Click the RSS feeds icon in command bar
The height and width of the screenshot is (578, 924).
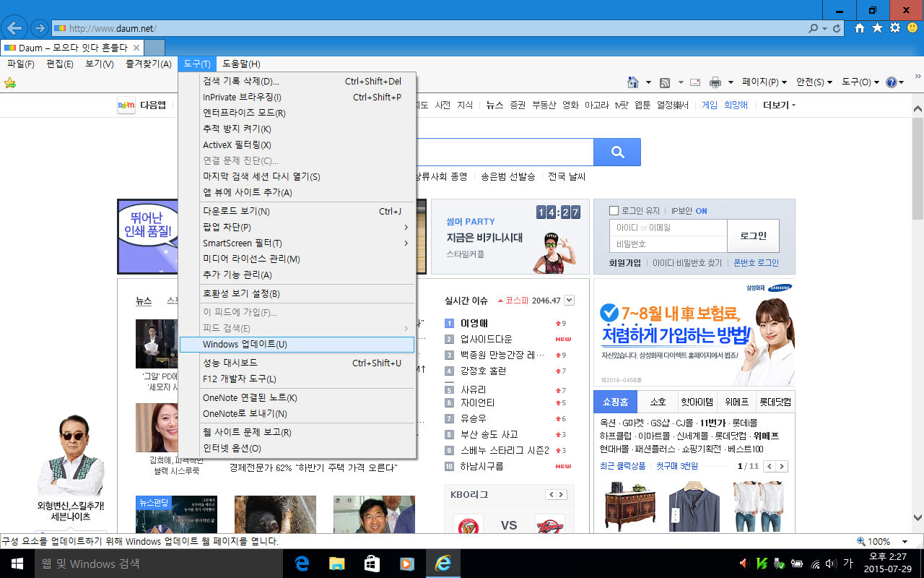click(x=665, y=82)
